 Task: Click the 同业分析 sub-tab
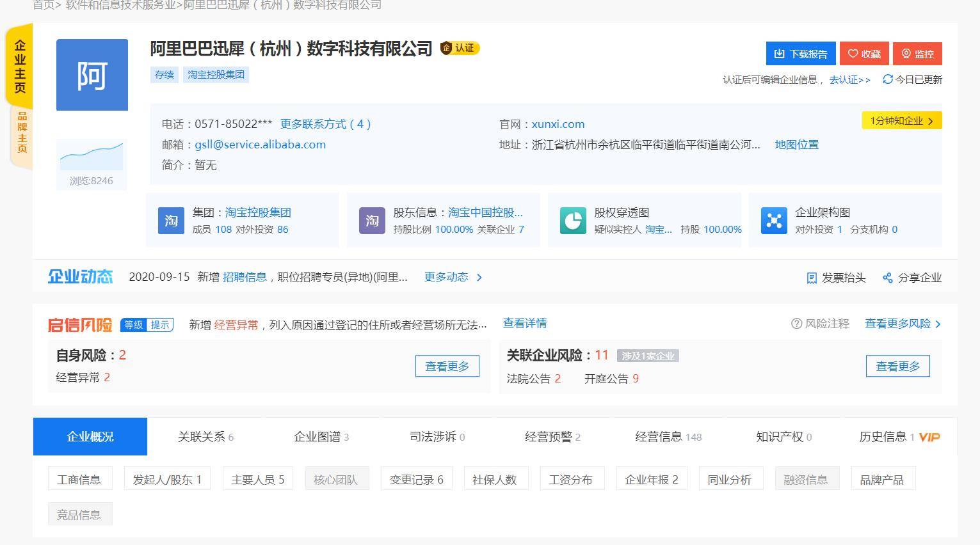click(730, 479)
